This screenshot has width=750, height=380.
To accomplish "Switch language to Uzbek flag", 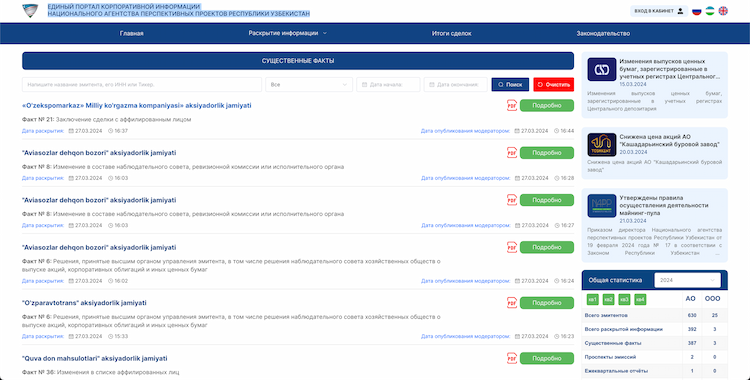I will point(710,11).
